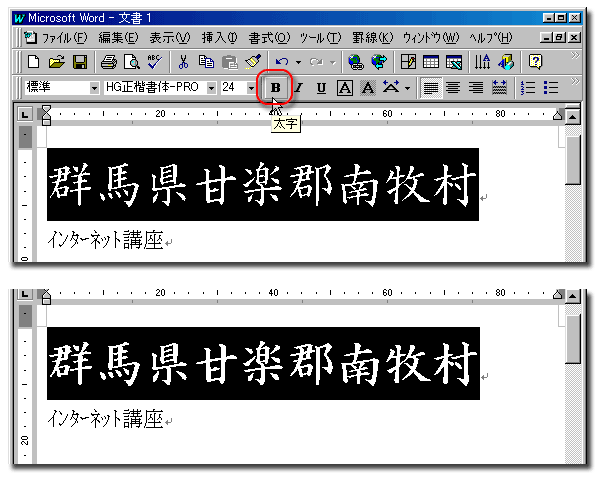Open the ツール(T) menu

point(320,38)
